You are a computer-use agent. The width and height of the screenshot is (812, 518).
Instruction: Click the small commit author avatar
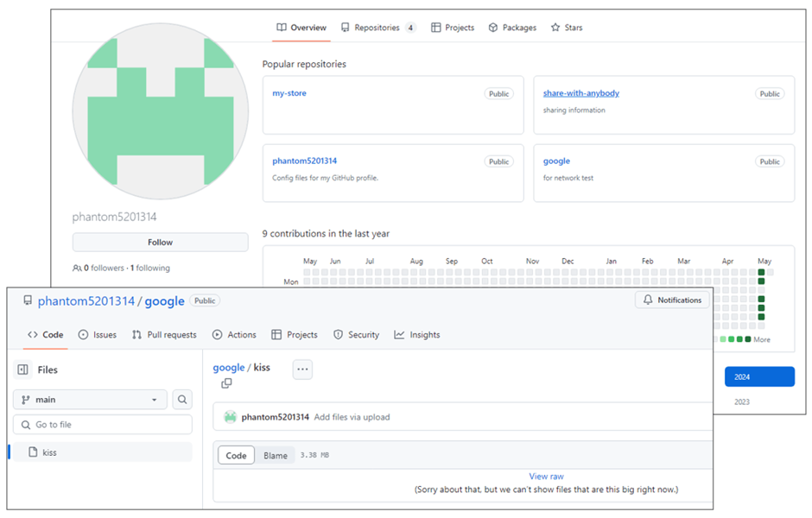231,417
